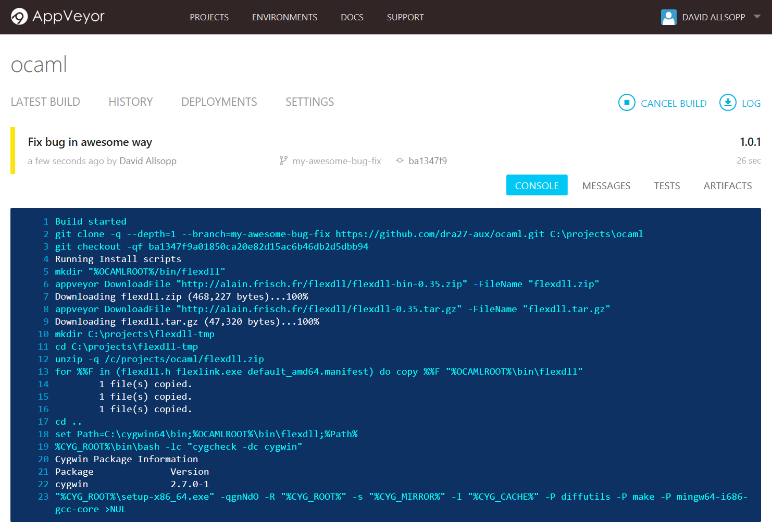Click the yellow build status bar
Image resolution: width=772 pixels, height=532 pixels.
13,151
